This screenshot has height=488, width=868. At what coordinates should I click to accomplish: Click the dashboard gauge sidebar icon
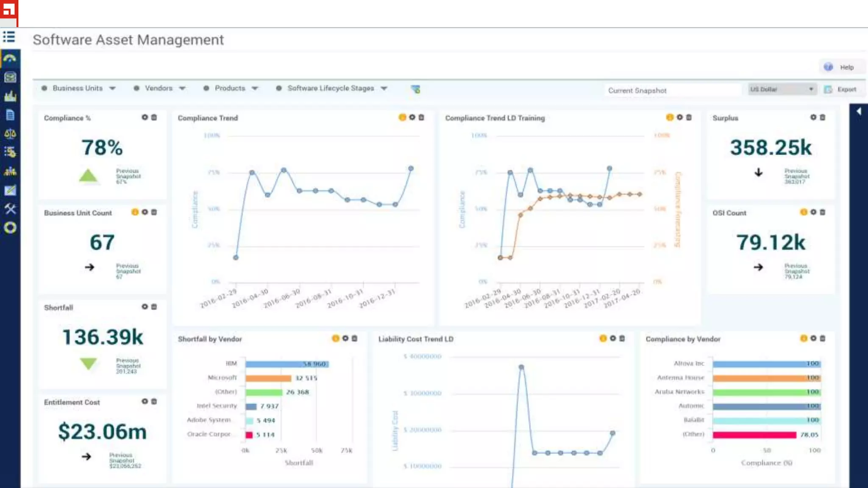[10, 58]
